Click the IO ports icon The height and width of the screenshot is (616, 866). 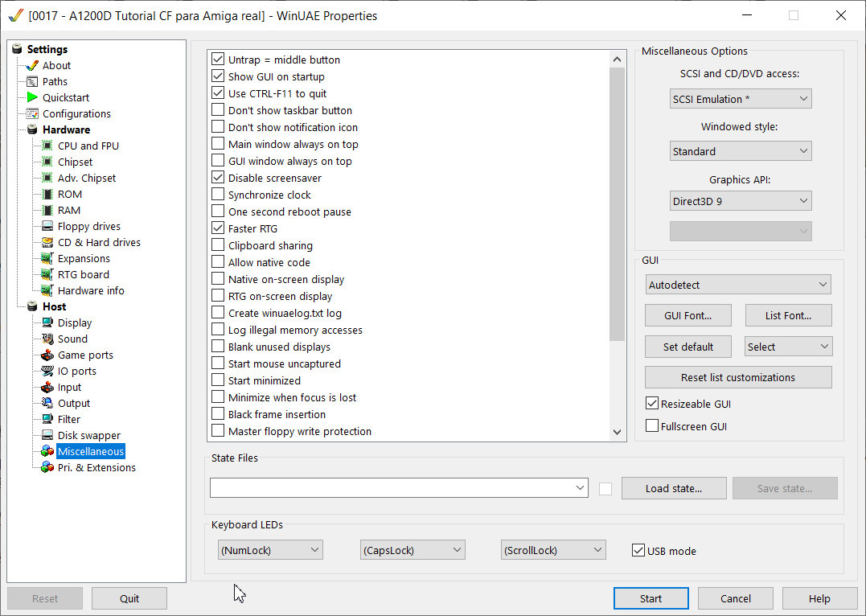[47, 371]
